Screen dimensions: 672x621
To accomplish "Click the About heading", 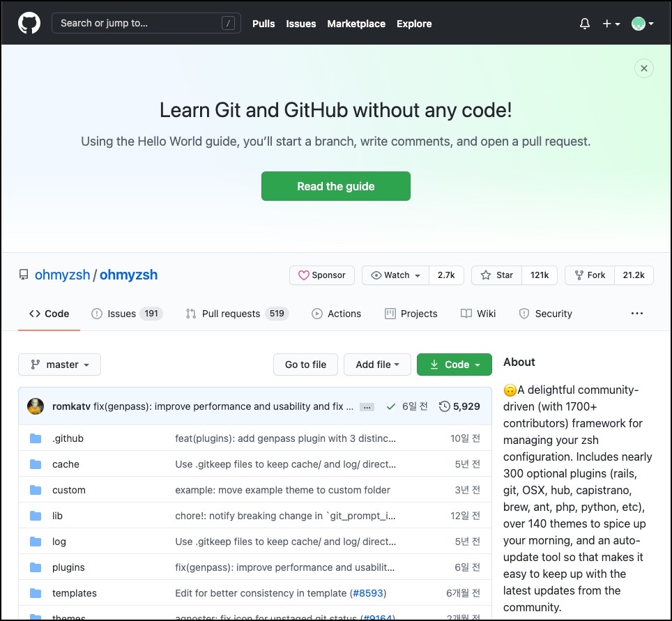I will (x=519, y=362).
